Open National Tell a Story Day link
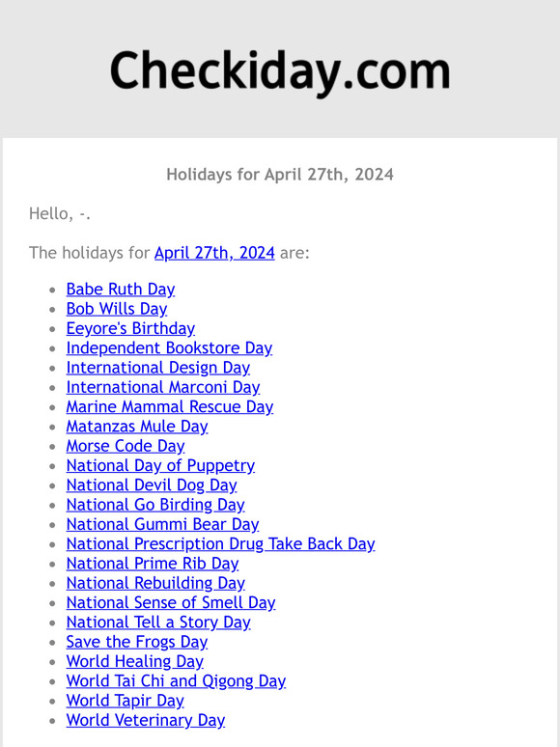560x747 pixels. point(158,622)
